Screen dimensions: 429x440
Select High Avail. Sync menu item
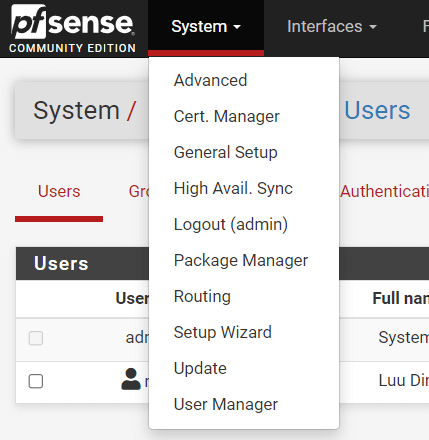[x=233, y=188]
